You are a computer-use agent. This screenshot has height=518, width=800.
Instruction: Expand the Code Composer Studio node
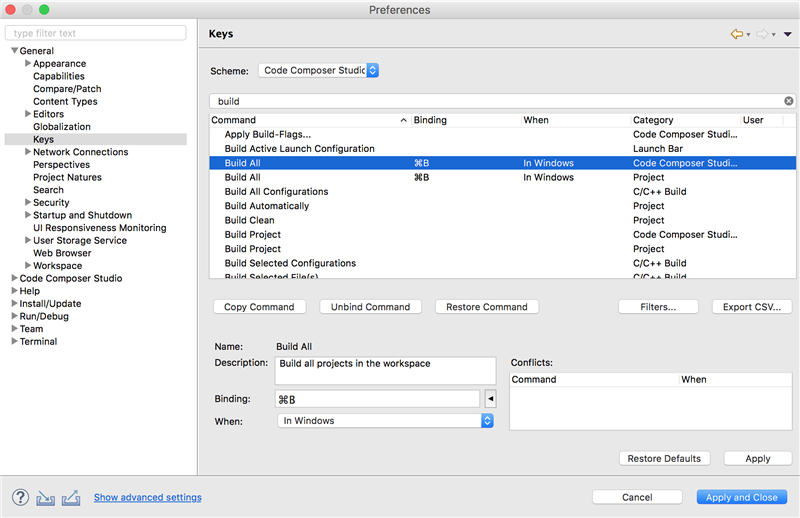(14, 278)
